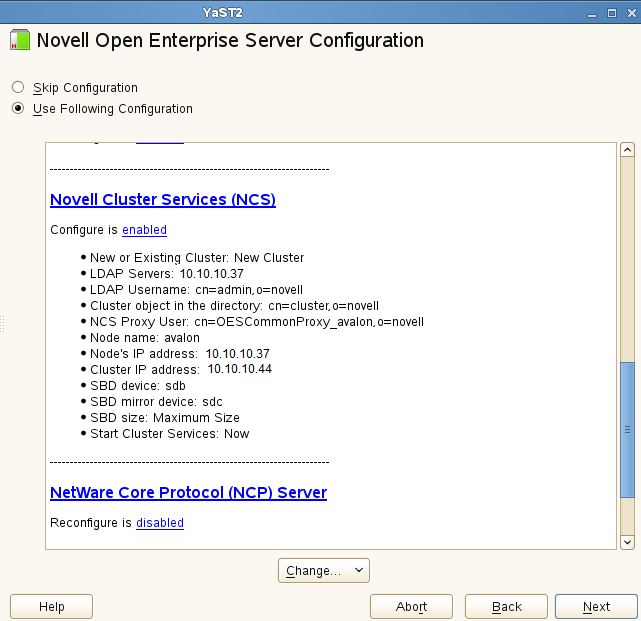Click the 'LDAP Servers: 10.10.10.37' entry

tap(167, 274)
